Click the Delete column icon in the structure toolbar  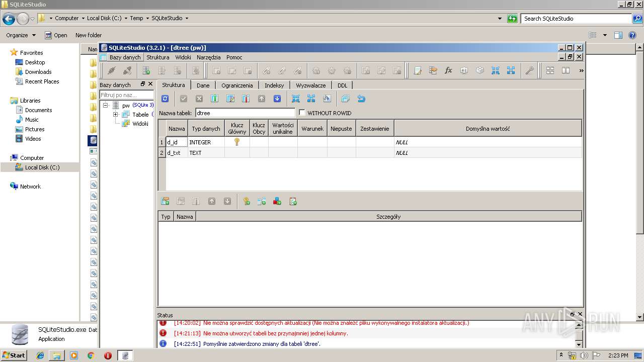tap(246, 99)
